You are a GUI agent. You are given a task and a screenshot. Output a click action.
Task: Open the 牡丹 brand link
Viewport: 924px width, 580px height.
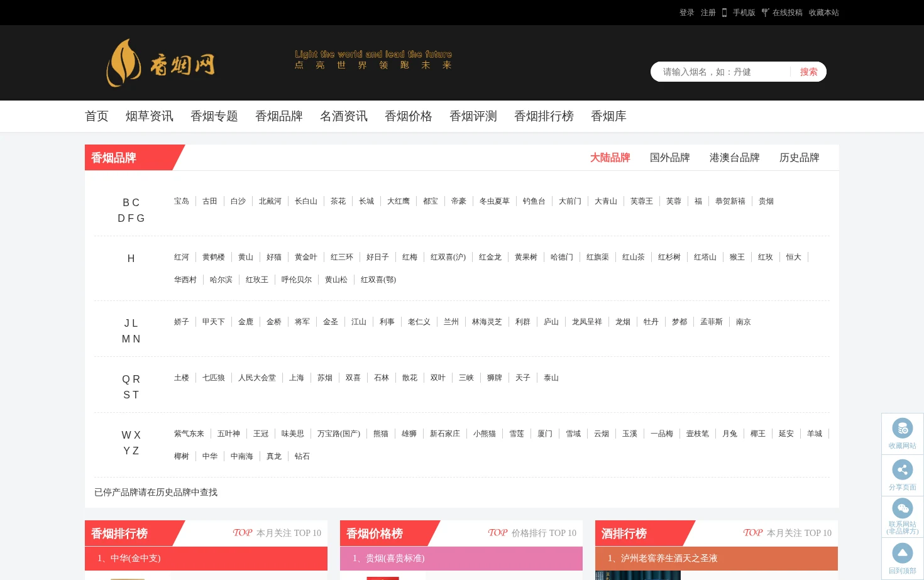pos(651,322)
